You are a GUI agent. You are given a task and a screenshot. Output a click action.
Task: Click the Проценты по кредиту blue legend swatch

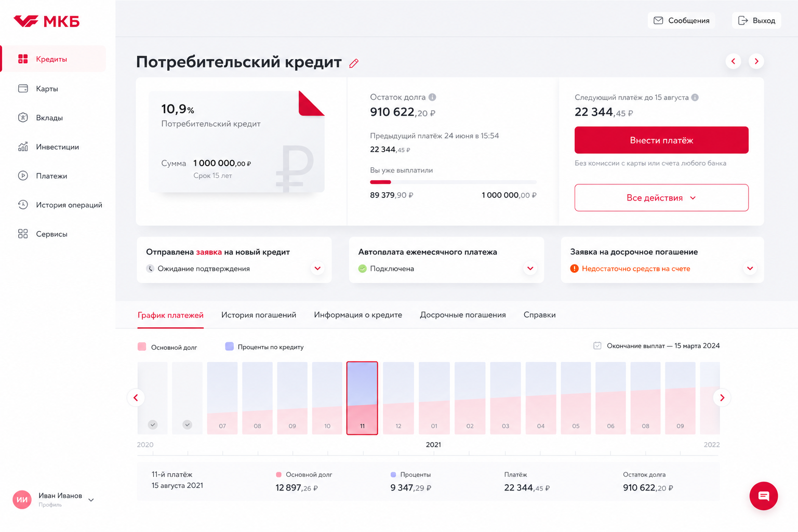coord(229,347)
